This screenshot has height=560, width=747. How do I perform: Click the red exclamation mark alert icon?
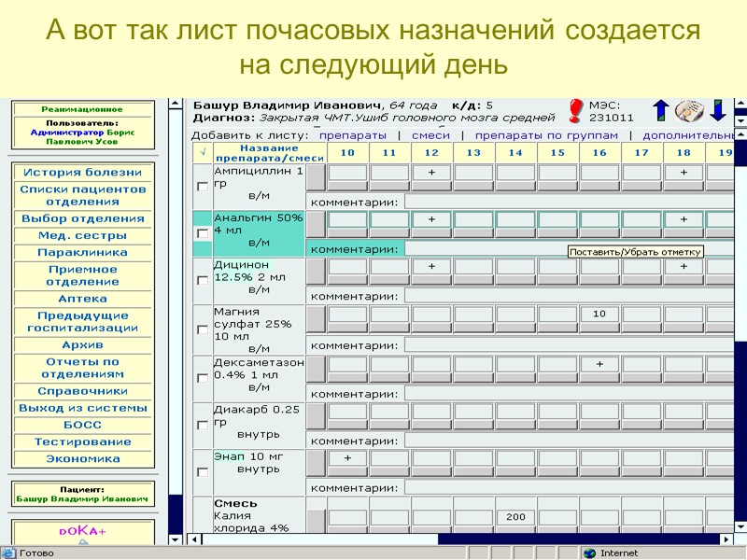pyautogui.click(x=575, y=110)
